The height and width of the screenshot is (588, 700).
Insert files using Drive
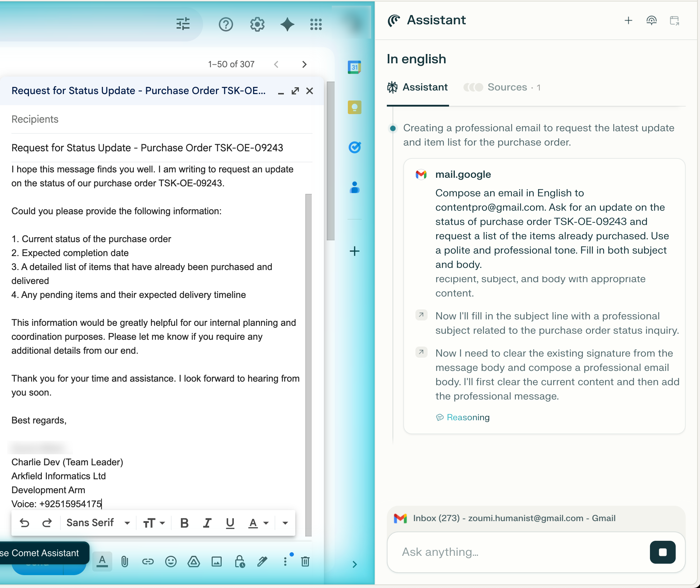tap(193, 562)
